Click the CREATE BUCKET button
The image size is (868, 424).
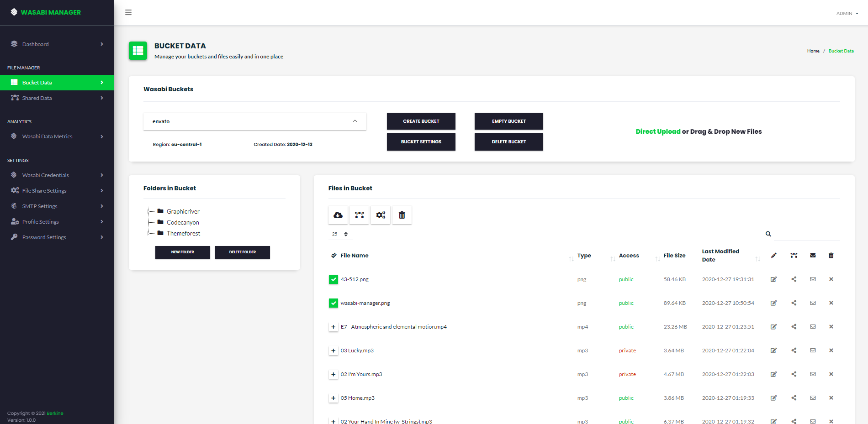point(421,121)
